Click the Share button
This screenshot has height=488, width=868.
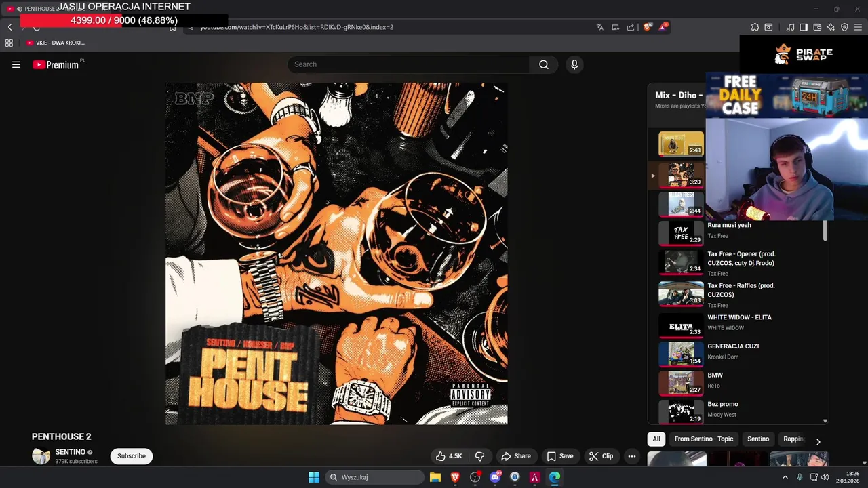pyautogui.click(x=516, y=456)
